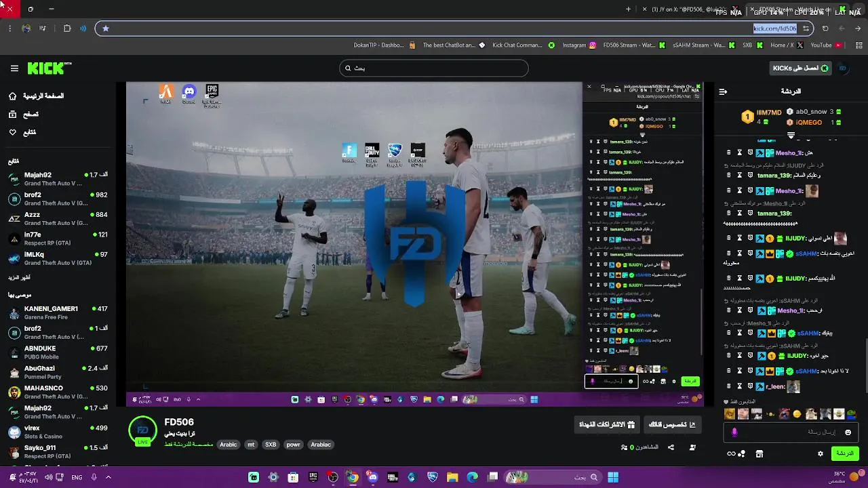Open the user profile avatar menu
Image resolution: width=868 pixels, height=488 pixels.
click(843, 68)
